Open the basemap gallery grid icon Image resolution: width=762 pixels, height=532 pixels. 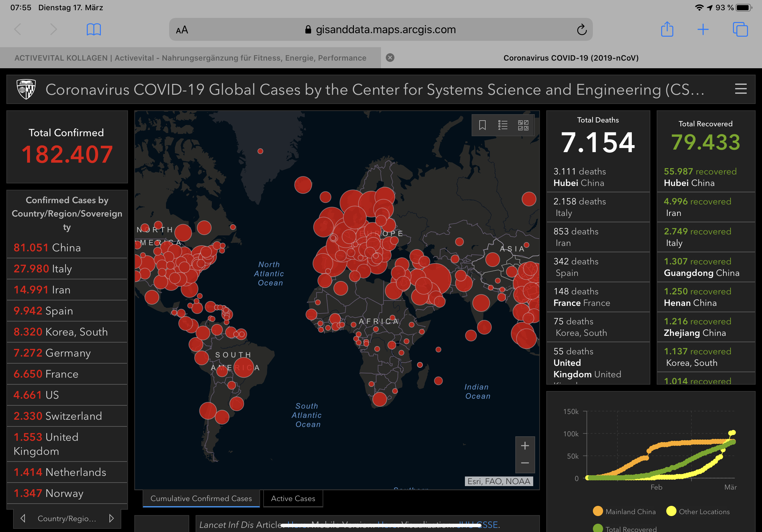pos(523,125)
